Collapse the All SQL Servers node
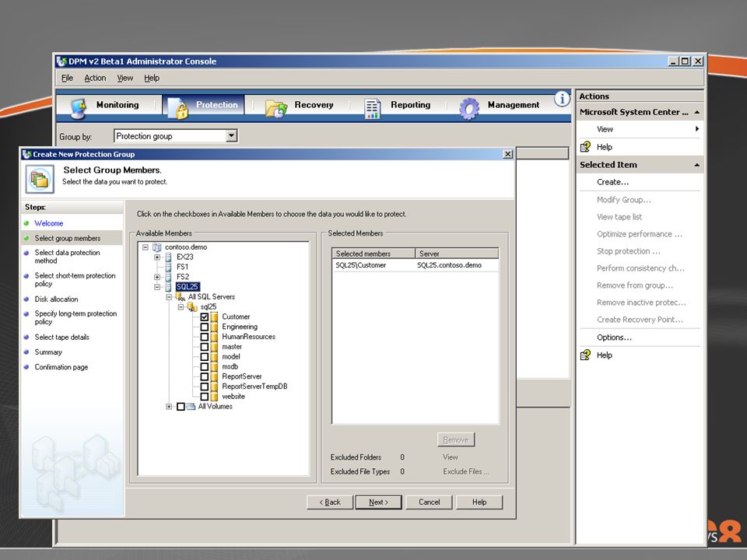The width and height of the screenshot is (747, 560). pos(169,296)
